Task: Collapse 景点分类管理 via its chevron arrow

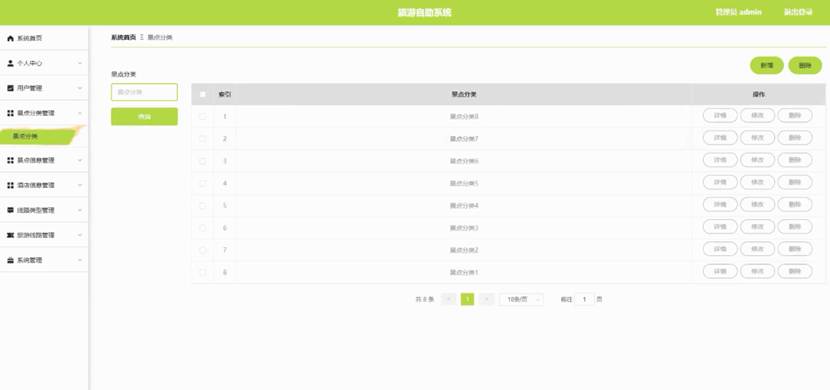Action: 80,113
